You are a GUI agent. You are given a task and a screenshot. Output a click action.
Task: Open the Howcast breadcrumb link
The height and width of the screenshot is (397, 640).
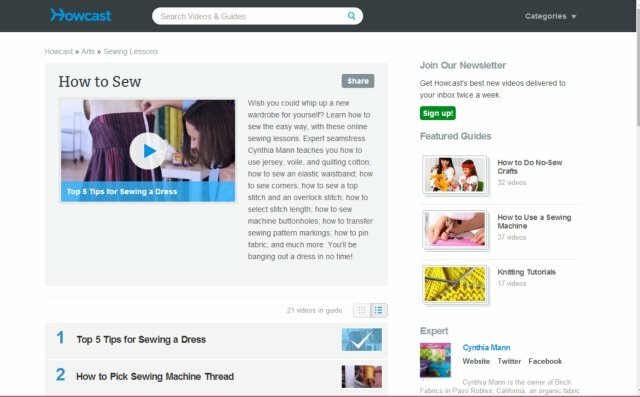click(x=58, y=51)
